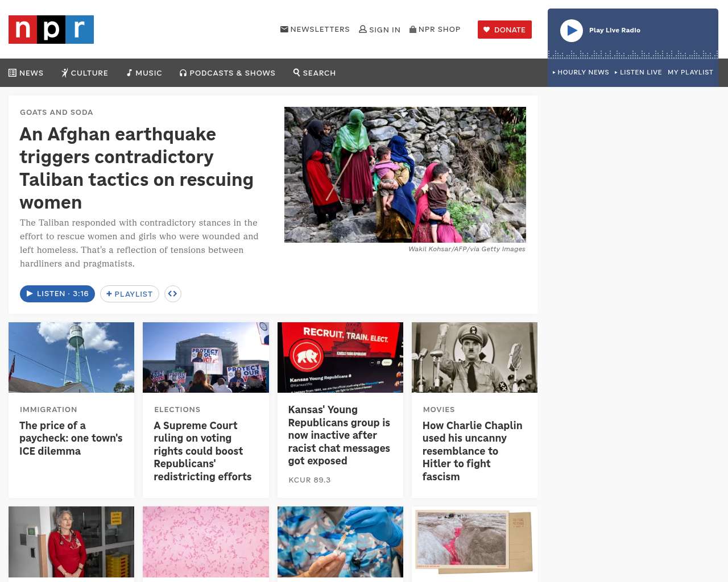Open NPR Shop bag link

pos(435,30)
